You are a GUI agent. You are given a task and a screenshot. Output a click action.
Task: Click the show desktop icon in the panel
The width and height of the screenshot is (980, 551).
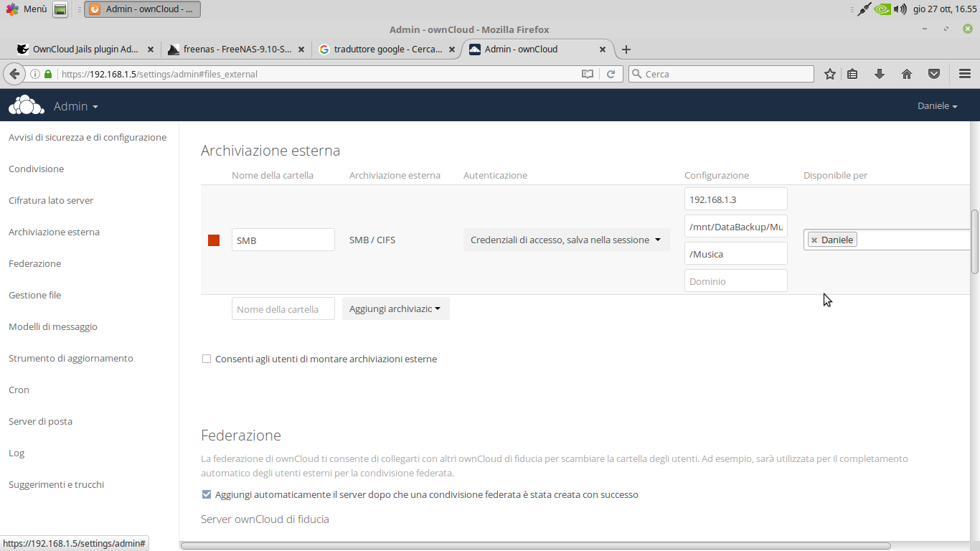[x=61, y=9]
